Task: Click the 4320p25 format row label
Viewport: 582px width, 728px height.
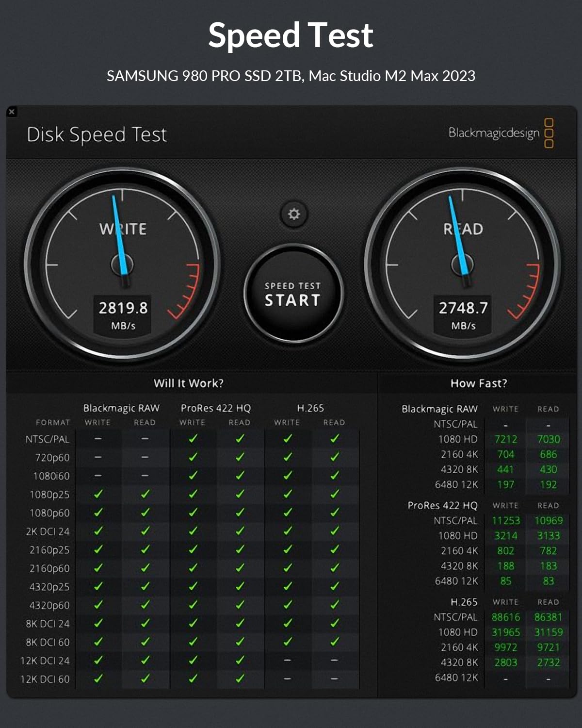Action: click(x=49, y=587)
